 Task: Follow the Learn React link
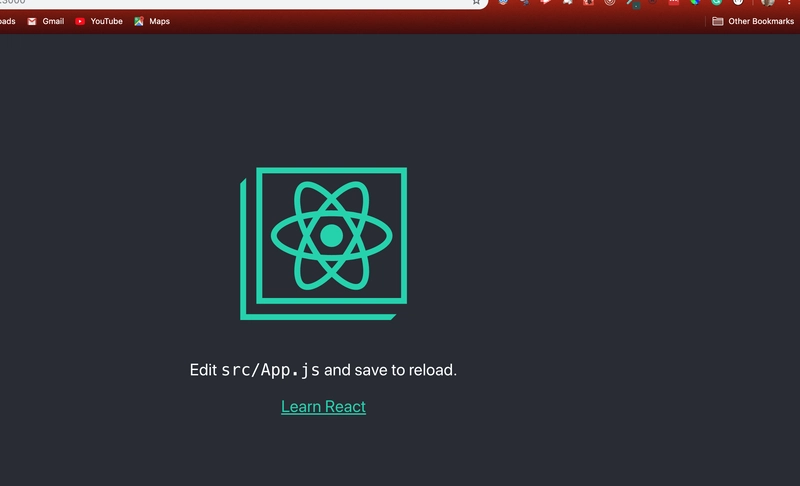click(x=323, y=406)
